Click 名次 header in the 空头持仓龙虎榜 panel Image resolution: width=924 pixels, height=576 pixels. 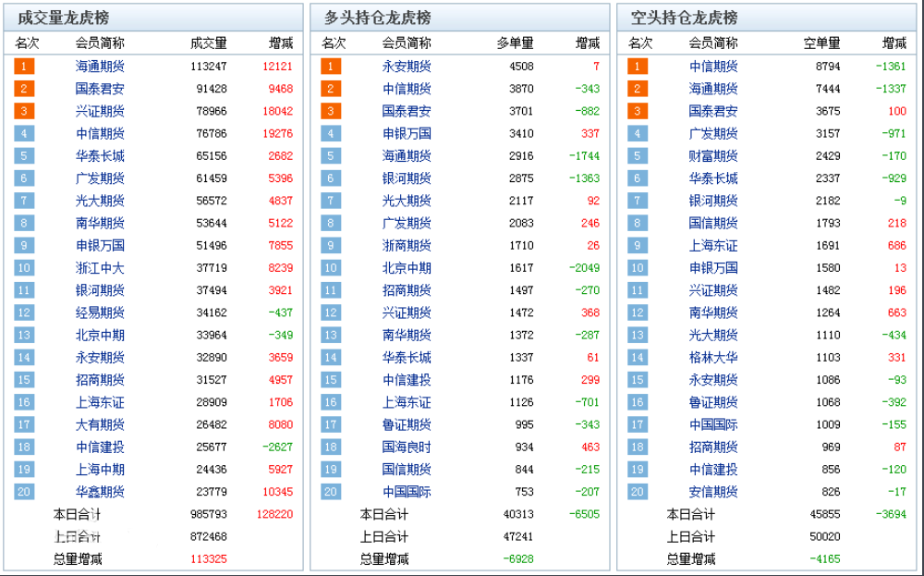tap(640, 43)
